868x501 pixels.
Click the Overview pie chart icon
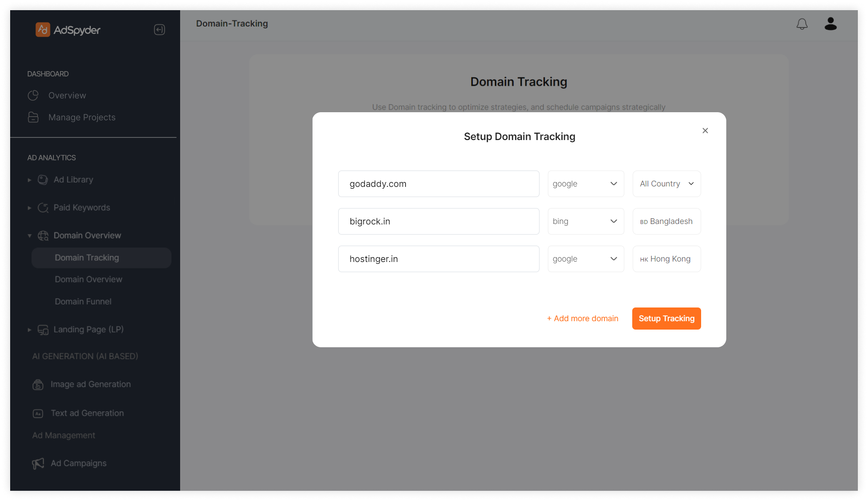(33, 95)
